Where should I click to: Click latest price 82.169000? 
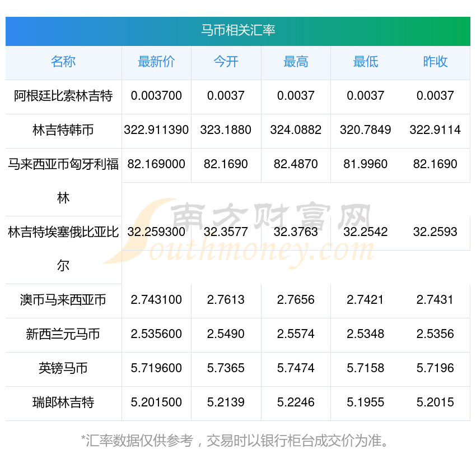tap(156, 164)
